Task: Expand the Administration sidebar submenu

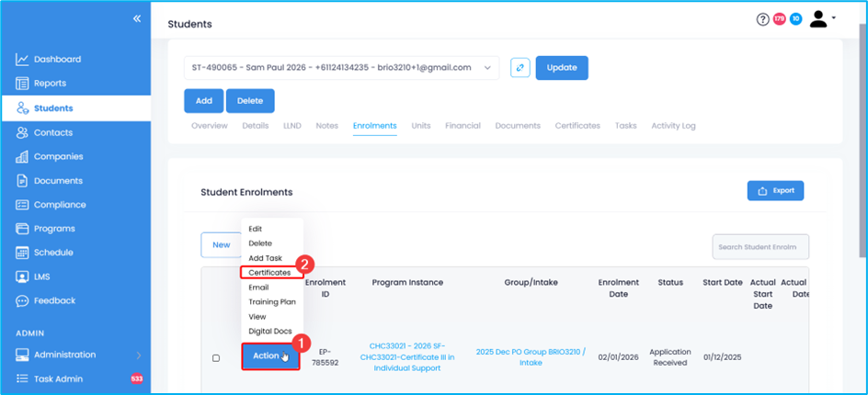Action: pos(138,355)
